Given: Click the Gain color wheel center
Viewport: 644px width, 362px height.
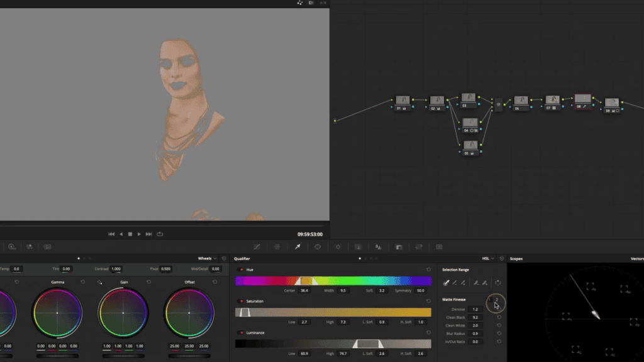Looking at the screenshot, I should click(123, 313).
